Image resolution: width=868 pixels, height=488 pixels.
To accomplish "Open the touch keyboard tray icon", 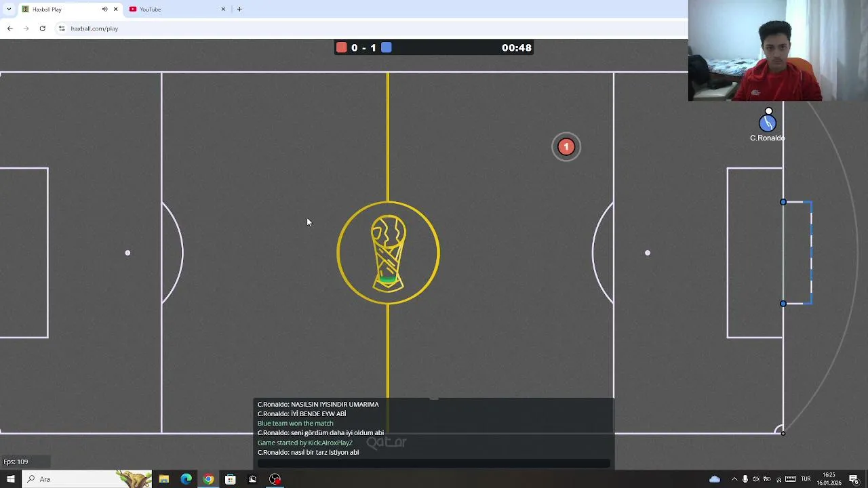I will click(791, 479).
